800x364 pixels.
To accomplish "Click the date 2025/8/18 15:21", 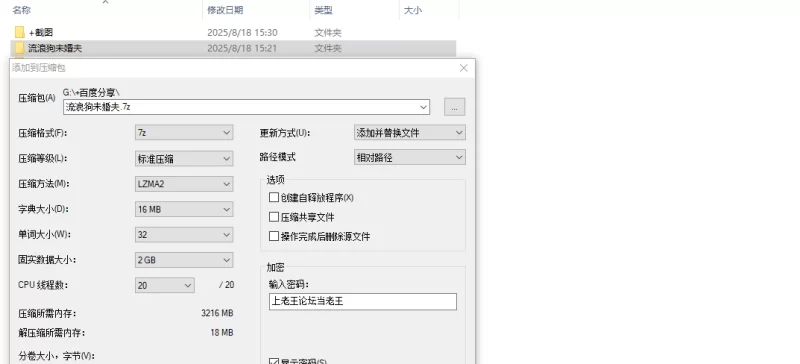I will [242, 48].
